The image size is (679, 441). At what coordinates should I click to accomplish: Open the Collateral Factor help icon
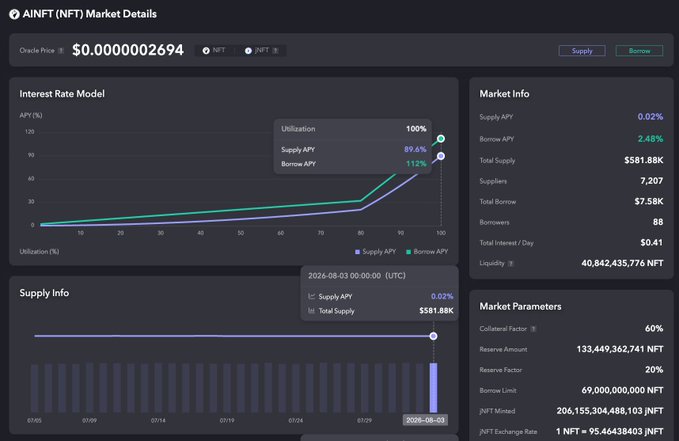coord(533,329)
